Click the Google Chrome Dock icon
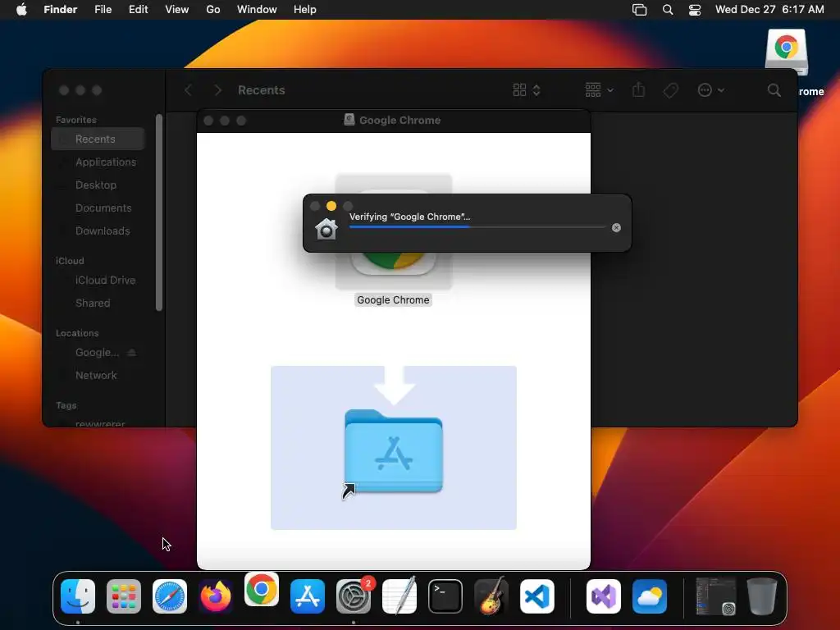840x630 pixels. pyautogui.click(x=262, y=589)
